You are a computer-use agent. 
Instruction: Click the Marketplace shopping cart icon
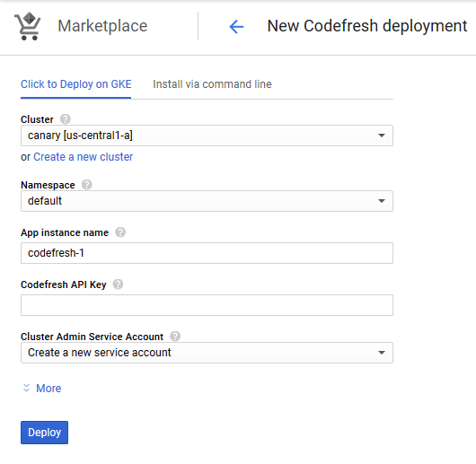(x=27, y=26)
